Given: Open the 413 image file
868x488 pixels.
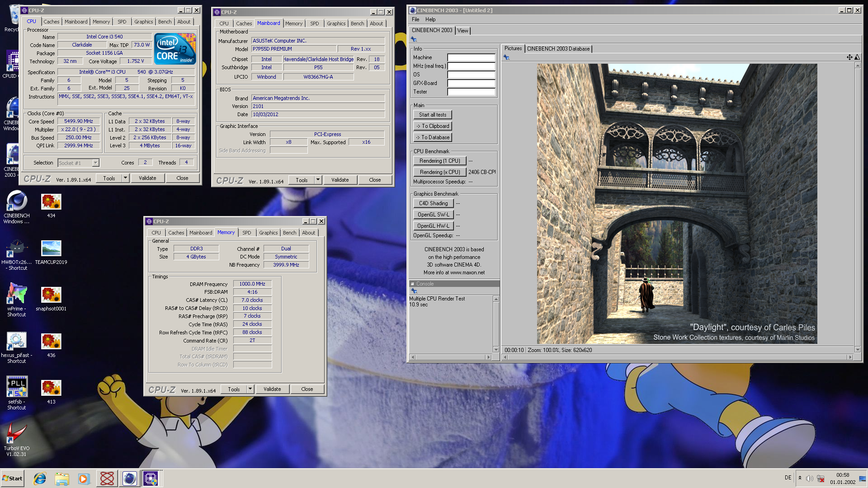Looking at the screenshot, I should pos(51,392).
